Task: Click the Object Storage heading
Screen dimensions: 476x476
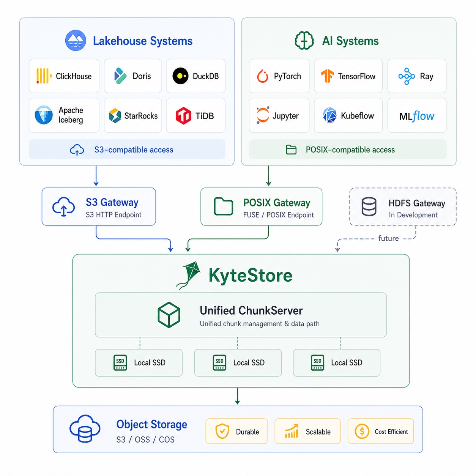Action: pyautogui.click(x=151, y=424)
